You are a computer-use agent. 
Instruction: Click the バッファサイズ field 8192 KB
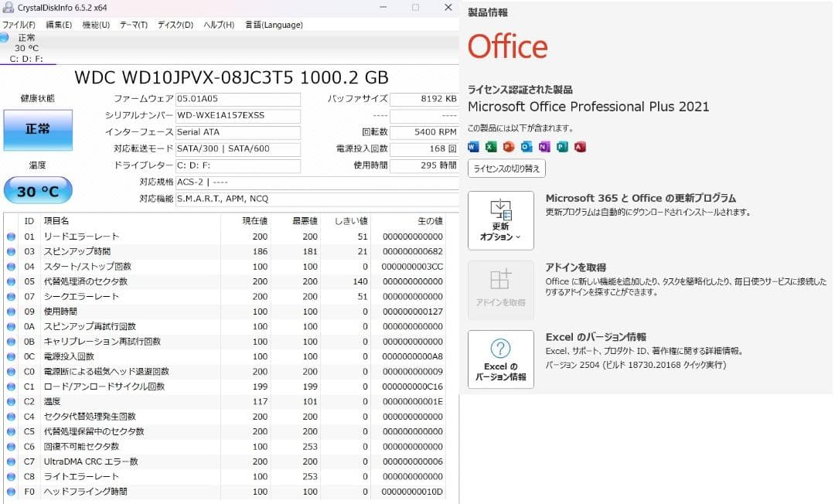coord(424,99)
